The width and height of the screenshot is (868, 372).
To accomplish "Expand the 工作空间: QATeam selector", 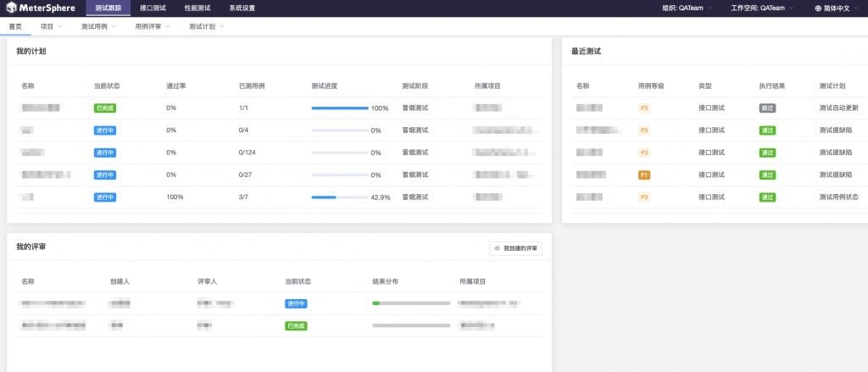I will pyautogui.click(x=761, y=8).
